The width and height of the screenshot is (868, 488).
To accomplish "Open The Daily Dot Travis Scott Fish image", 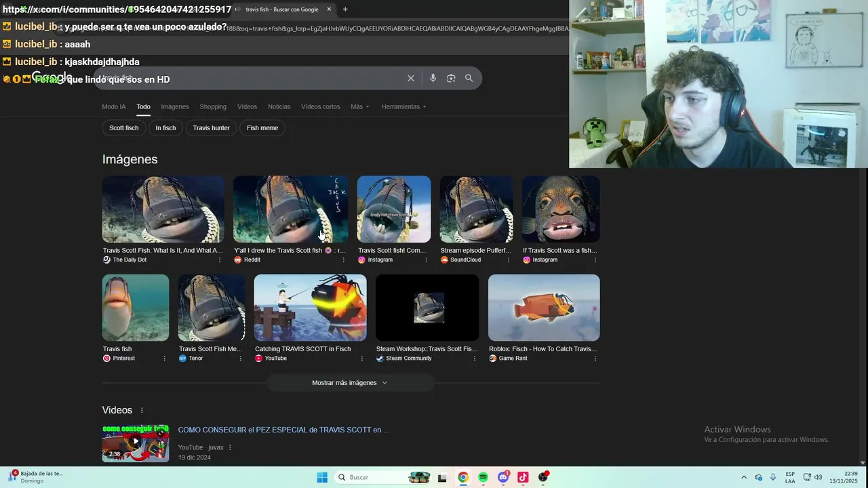I will (163, 209).
